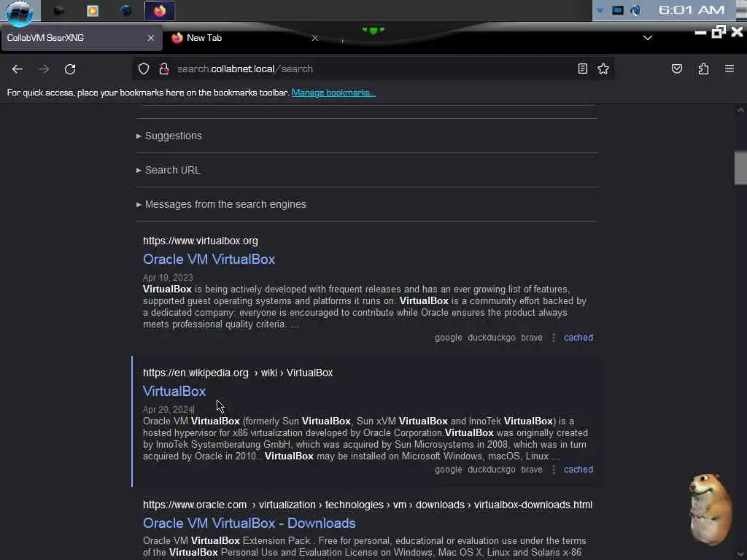Click the en.wikipedia.org result URL
Screen dimensions: 747x560
tap(238, 373)
